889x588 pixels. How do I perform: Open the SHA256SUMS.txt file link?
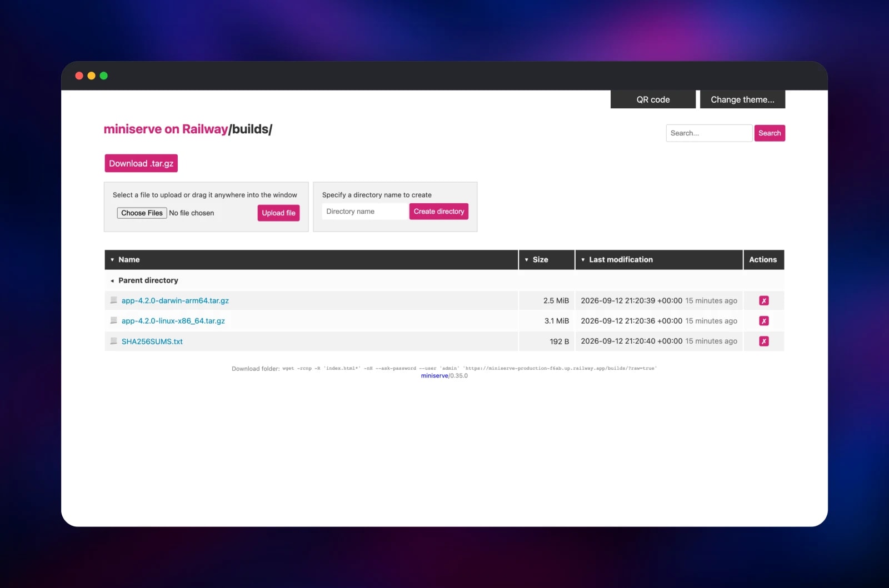pyautogui.click(x=152, y=341)
